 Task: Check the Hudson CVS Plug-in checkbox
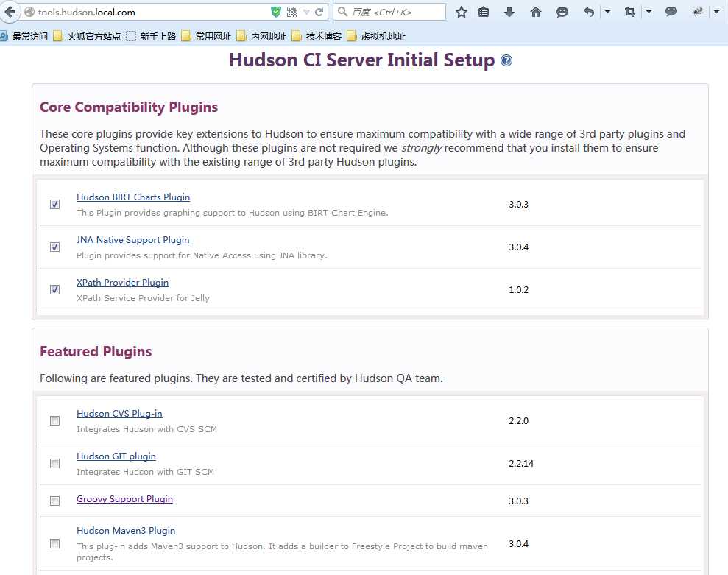(x=54, y=421)
